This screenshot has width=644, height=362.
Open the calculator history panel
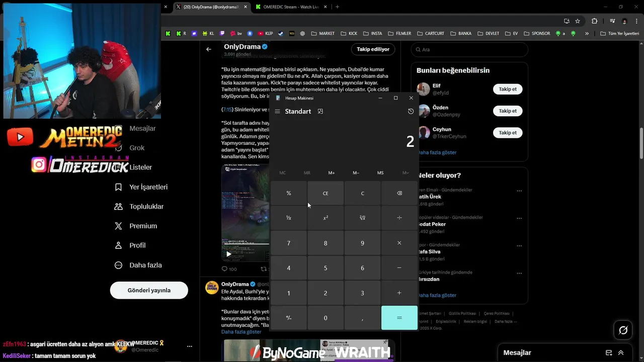pyautogui.click(x=411, y=112)
